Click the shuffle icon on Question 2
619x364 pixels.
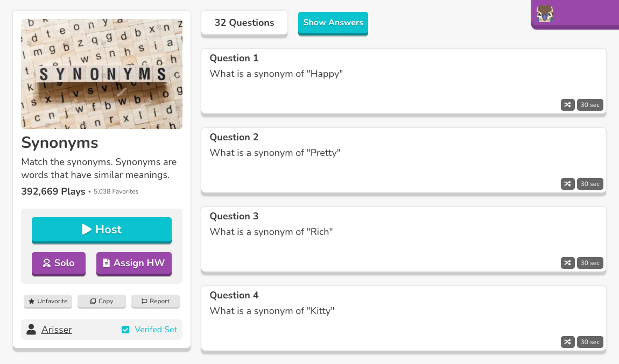567,184
